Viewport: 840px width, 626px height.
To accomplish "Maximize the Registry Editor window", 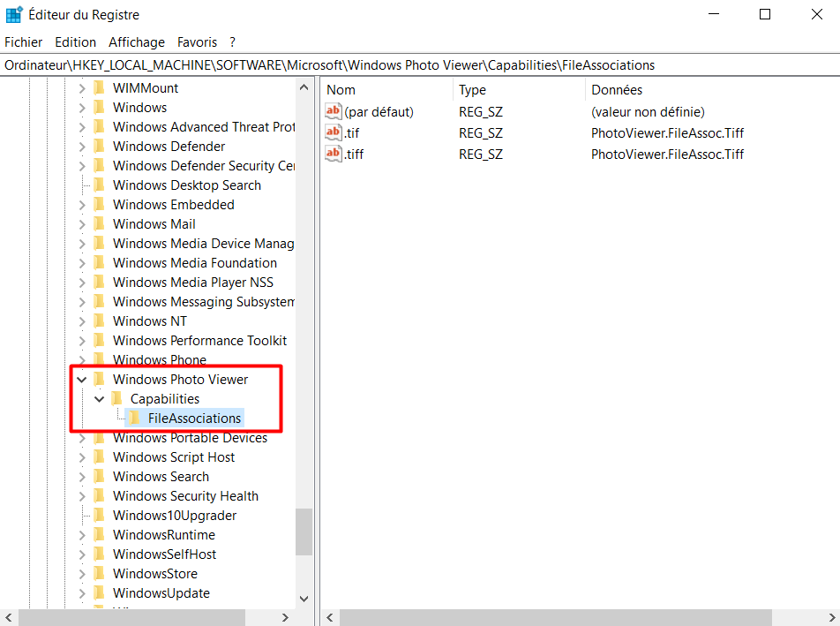I will tap(765, 14).
